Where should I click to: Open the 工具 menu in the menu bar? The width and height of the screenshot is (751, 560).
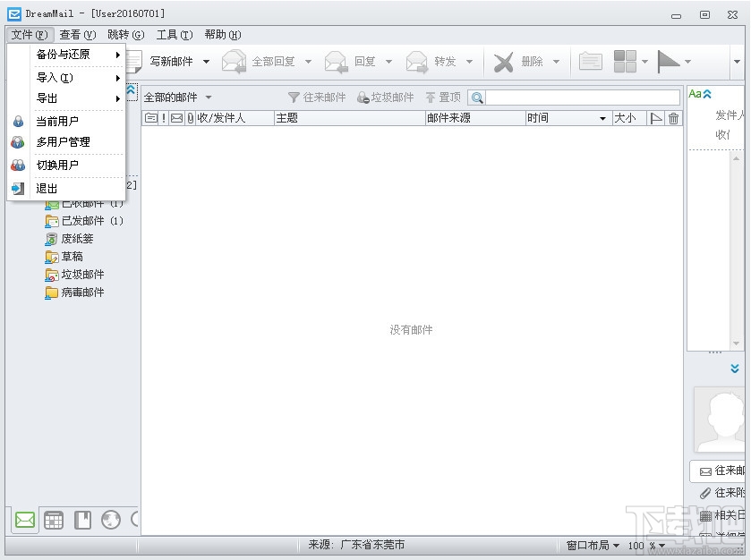pos(174,35)
